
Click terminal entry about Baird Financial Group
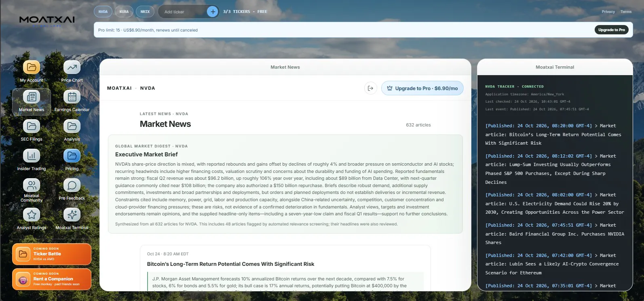554,234
